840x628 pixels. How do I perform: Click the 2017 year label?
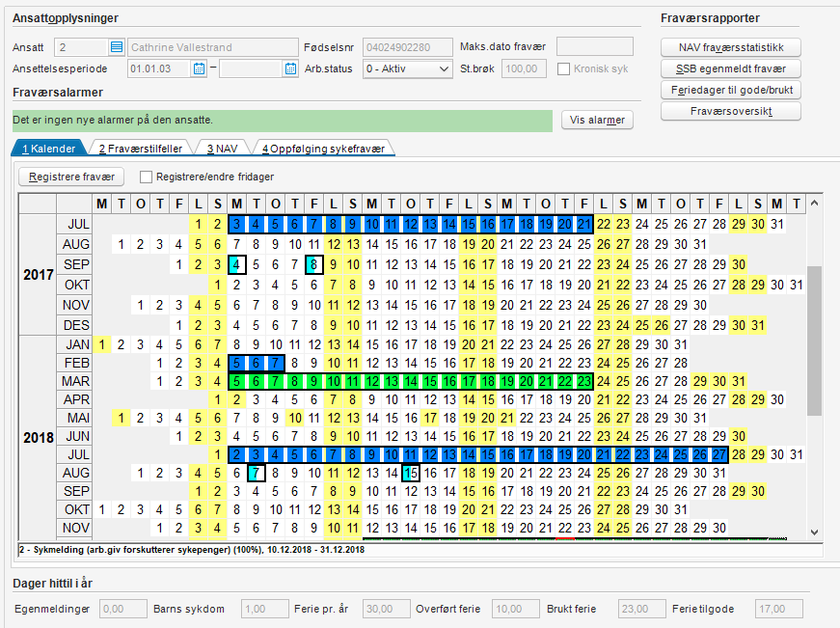(38, 275)
